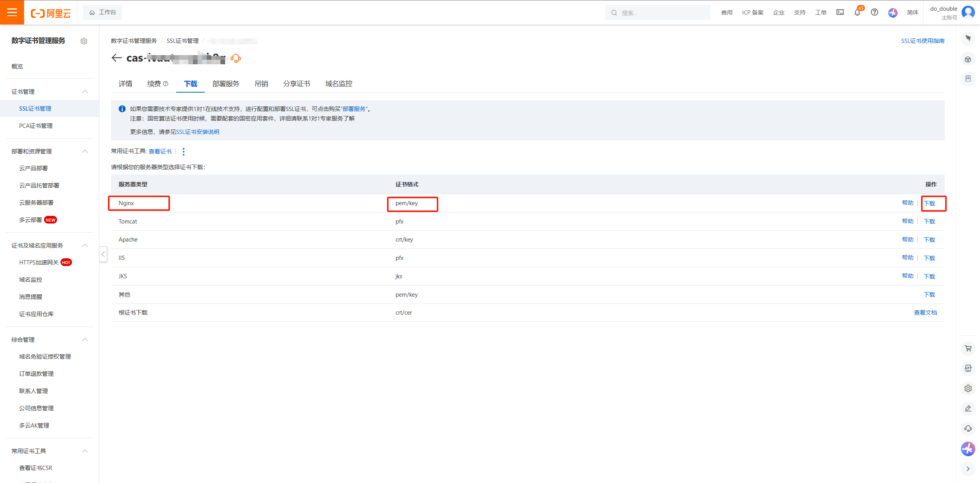This screenshot has height=483, width=980.
Task: Click the back arrow beside certificate name
Action: click(116, 58)
